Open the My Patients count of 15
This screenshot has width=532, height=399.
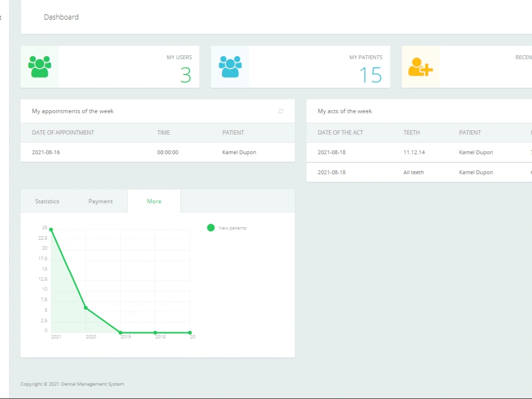coord(370,75)
